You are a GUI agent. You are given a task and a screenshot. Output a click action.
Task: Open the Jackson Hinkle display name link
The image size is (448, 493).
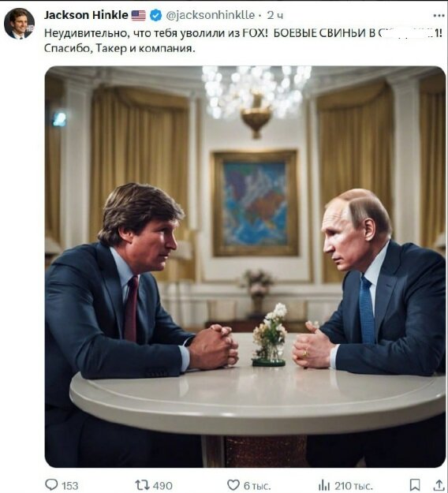pyautogui.click(x=86, y=15)
